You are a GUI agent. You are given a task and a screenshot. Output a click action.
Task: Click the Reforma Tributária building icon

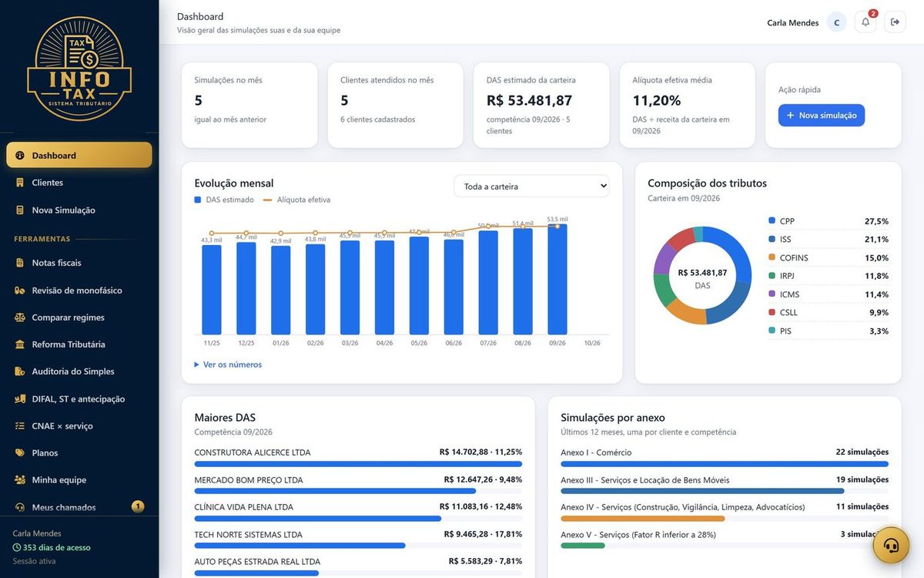tap(20, 344)
